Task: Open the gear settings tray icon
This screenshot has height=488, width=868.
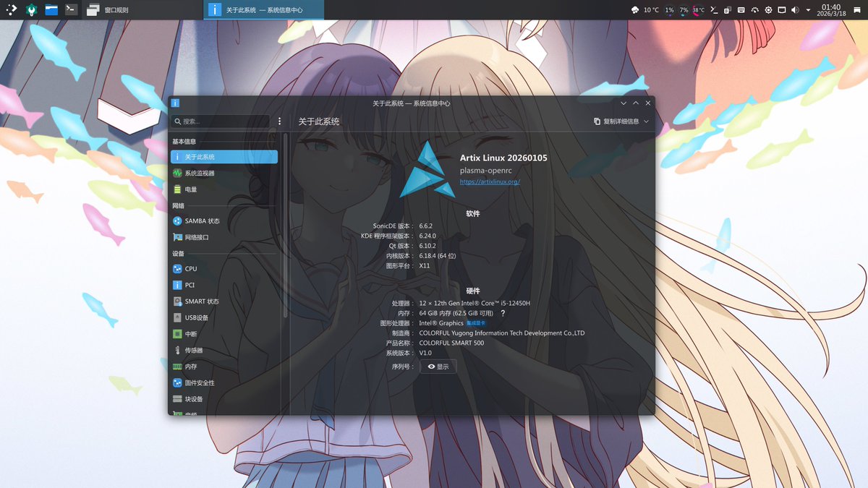Action: coord(768,10)
